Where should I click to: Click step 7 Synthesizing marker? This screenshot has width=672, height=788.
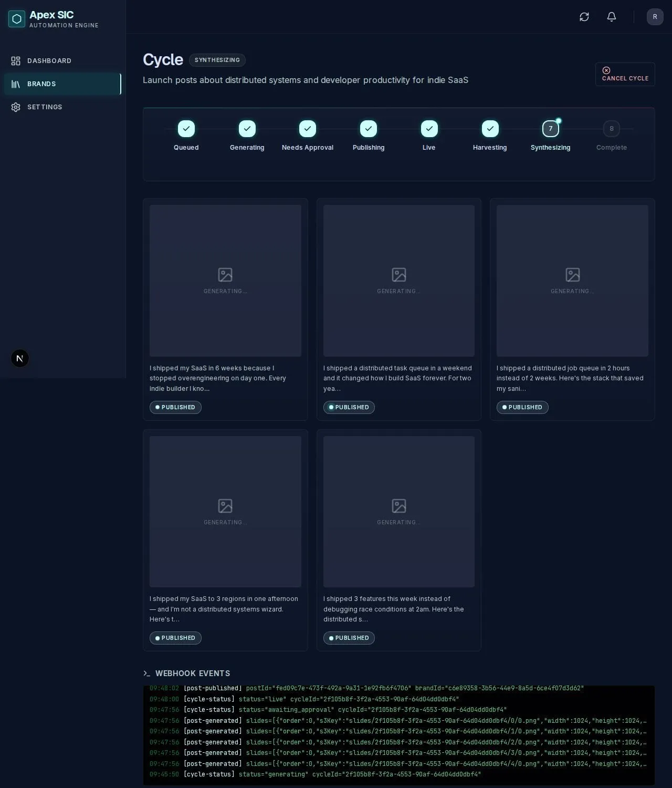coord(551,129)
